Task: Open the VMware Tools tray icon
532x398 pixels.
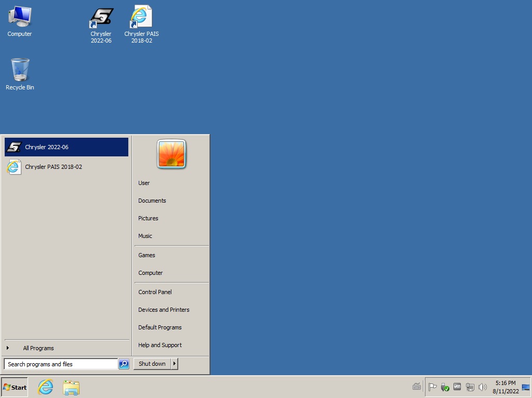Action: coord(457,387)
